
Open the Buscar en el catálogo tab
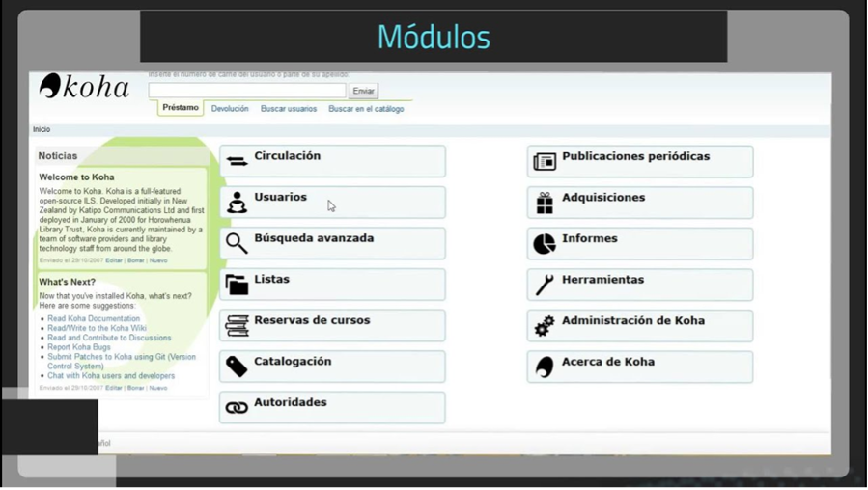pyautogui.click(x=366, y=109)
